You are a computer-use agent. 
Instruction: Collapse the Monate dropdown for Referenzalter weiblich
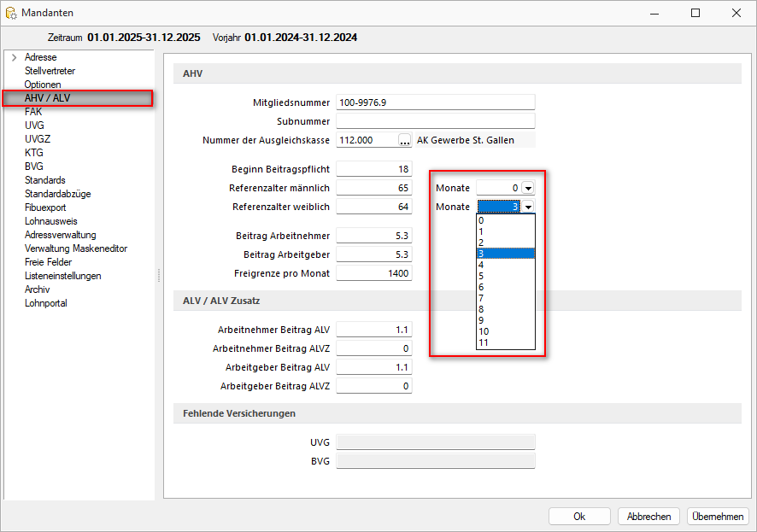point(528,207)
